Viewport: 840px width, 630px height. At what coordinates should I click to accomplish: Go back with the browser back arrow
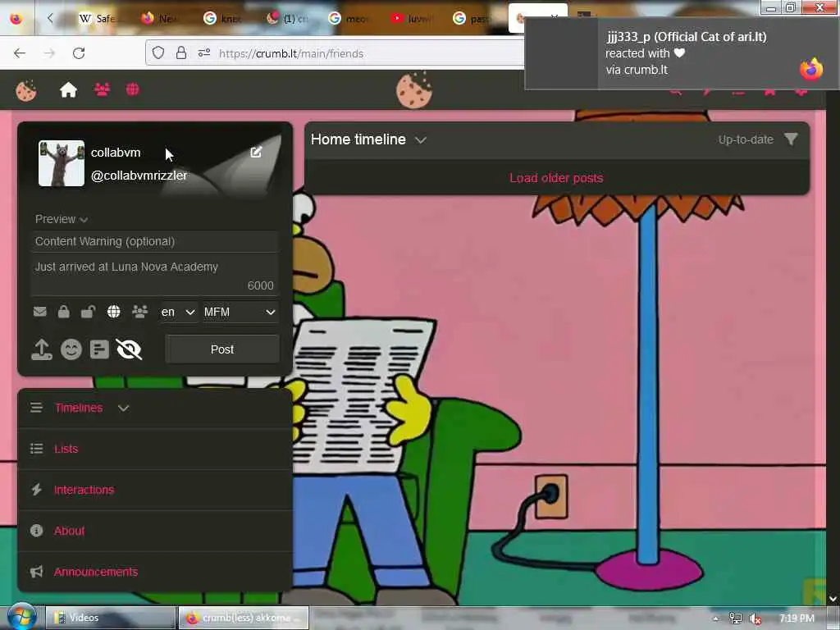[20, 53]
